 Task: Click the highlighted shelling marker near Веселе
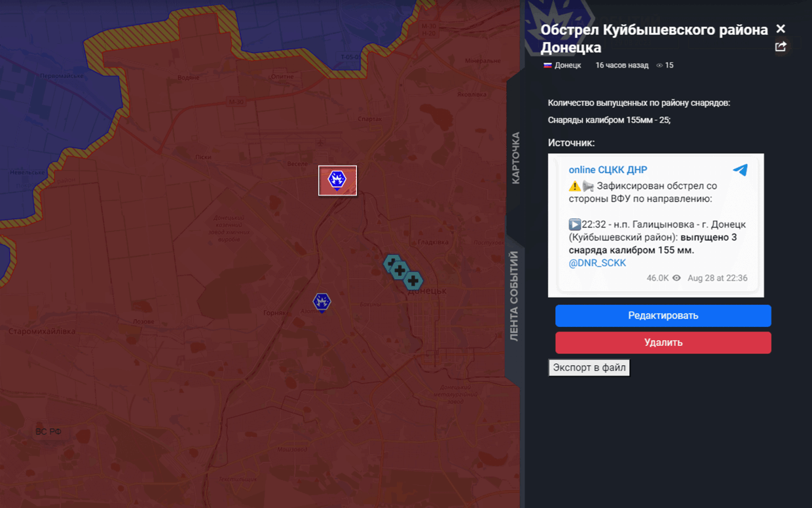click(x=337, y=180)
